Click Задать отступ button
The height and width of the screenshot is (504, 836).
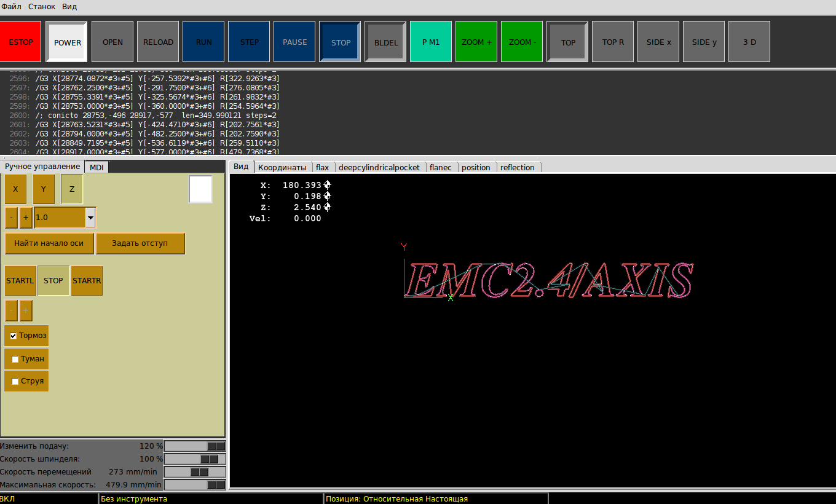tap(140, 243)
